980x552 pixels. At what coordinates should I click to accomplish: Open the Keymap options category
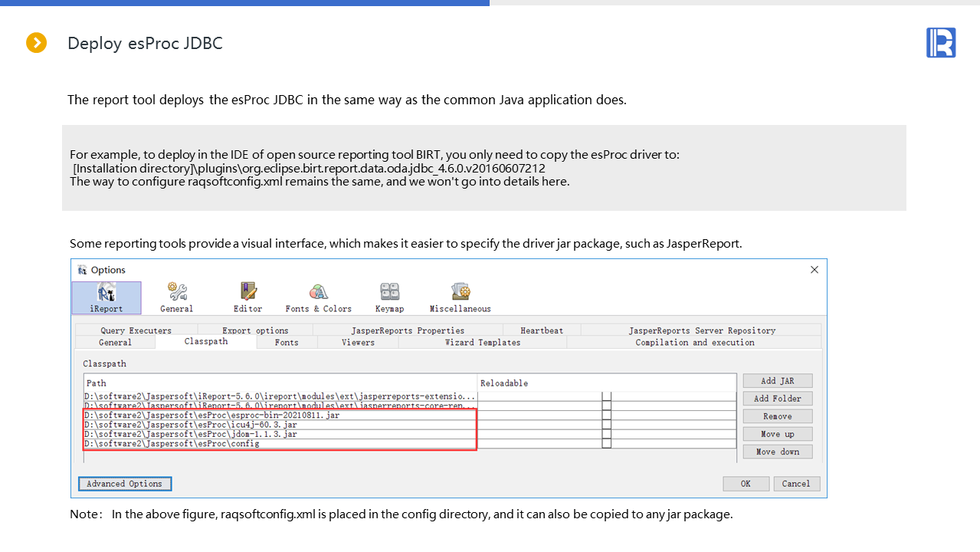(x=389, y=297)
